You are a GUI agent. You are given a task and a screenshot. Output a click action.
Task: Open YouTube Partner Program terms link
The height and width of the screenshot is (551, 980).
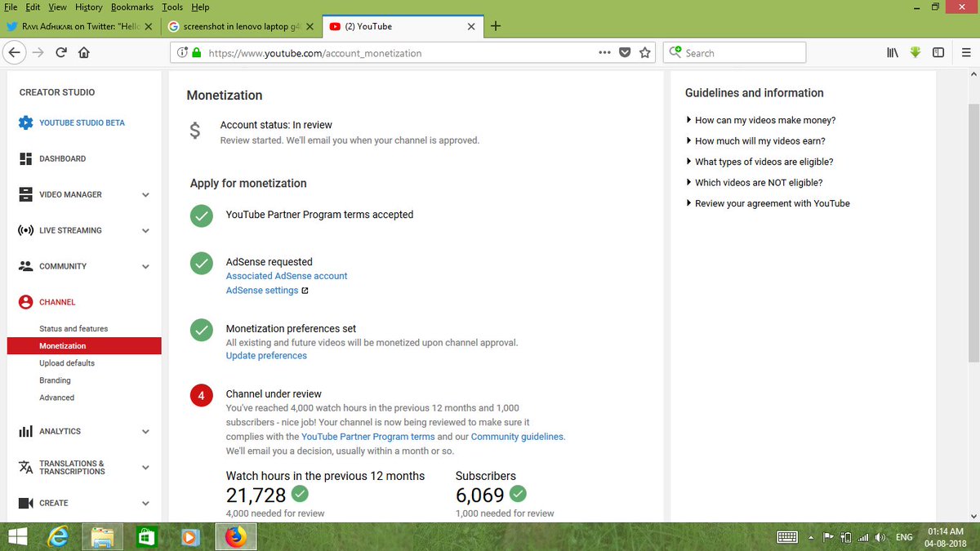coord(368,437)
